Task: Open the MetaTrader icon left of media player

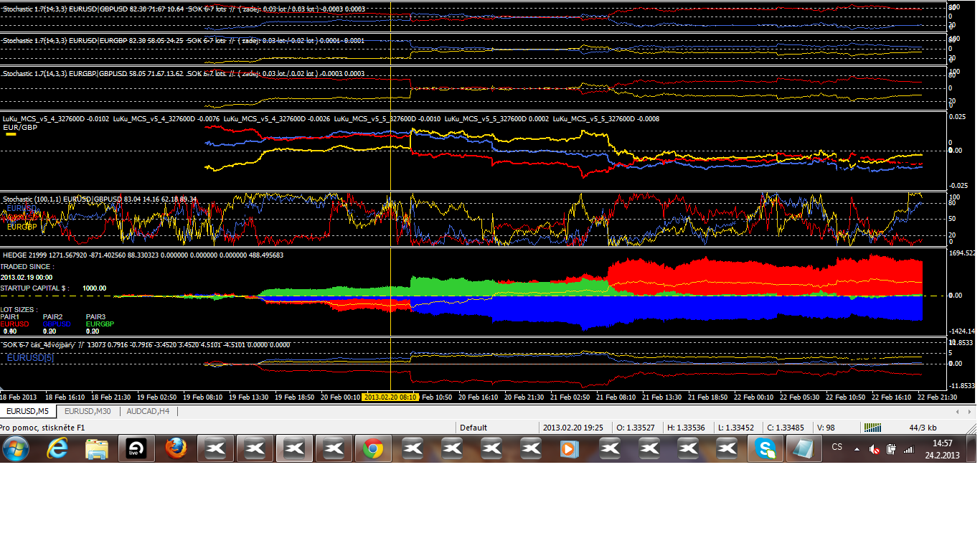Action: pos(531,450)
